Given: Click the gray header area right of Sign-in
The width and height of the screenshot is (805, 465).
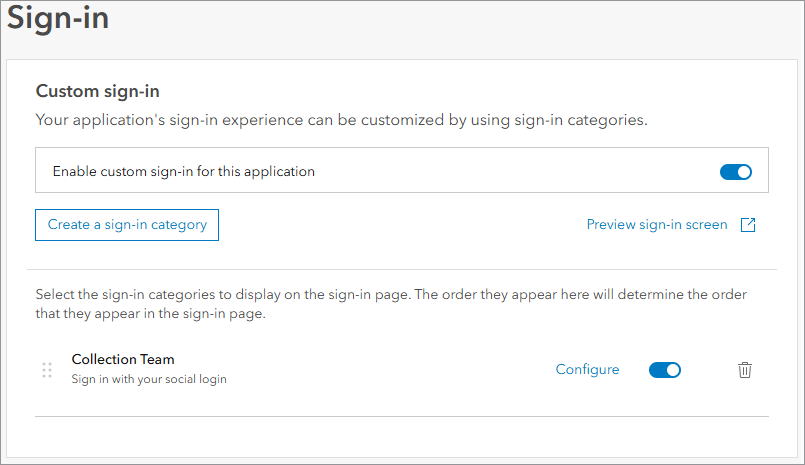Looking at the screenshot, I should (450, 20).
